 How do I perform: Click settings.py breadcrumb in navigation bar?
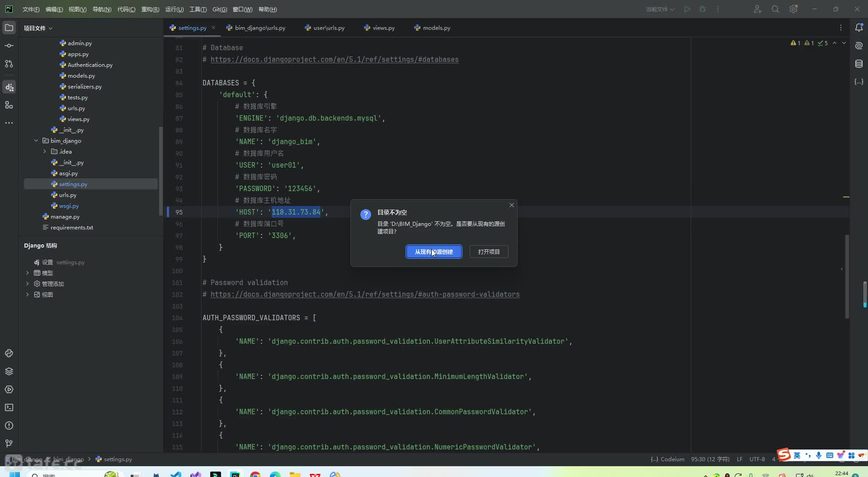point(114,459)
